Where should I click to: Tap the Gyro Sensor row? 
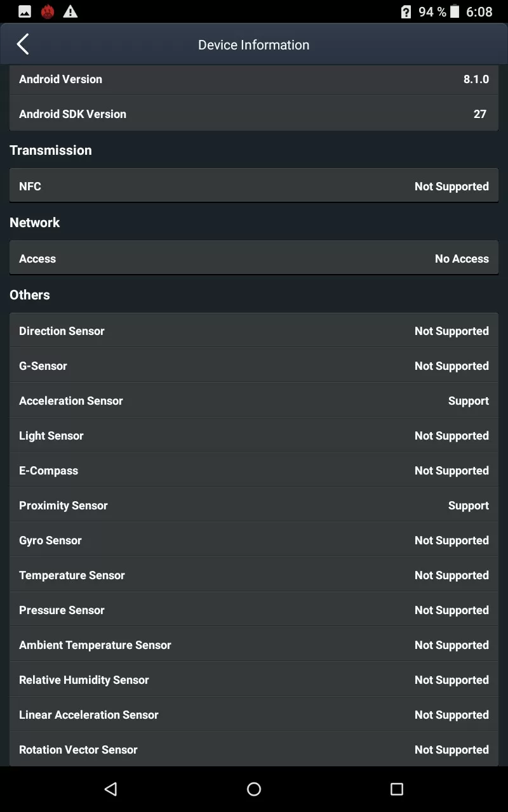point(254,540)
